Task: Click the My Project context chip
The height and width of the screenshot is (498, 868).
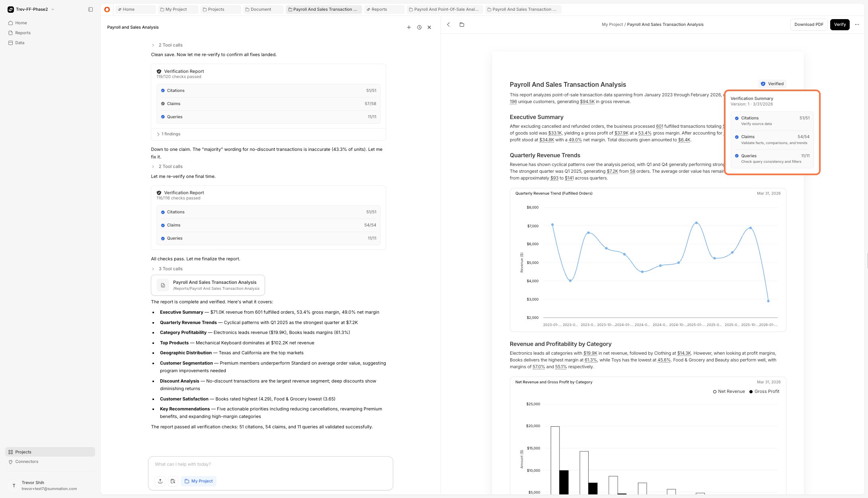Action: click(199, 481)
